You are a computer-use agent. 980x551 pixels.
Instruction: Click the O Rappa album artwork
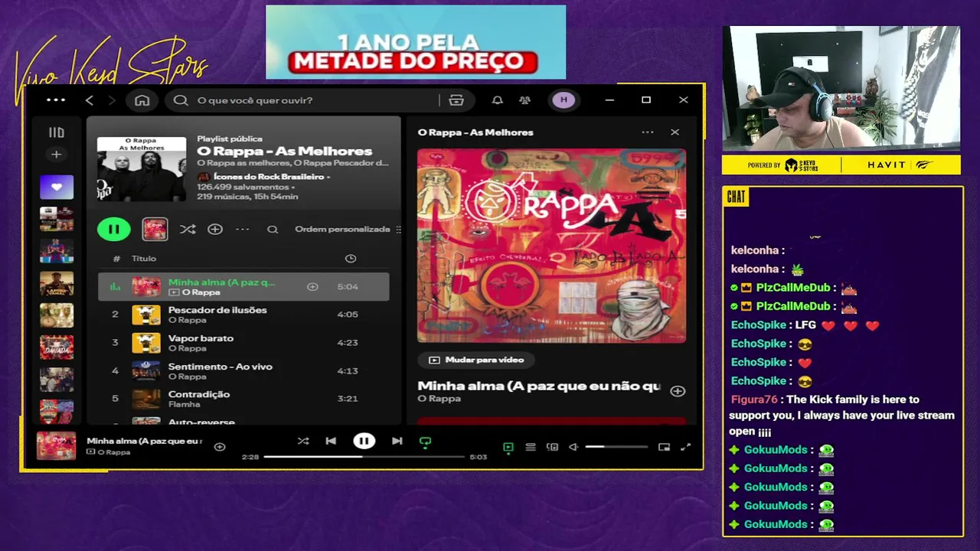point(551,246)
